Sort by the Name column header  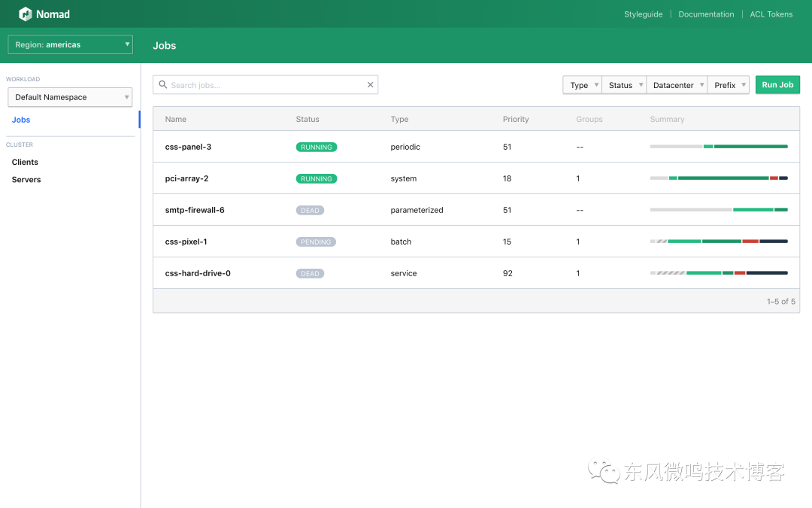(175, 119)
